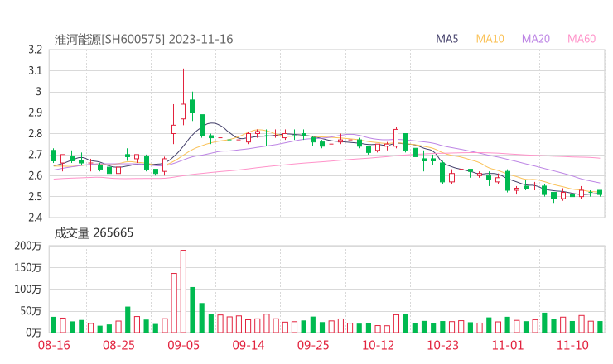Click the 3.1 price axis label
The height and width of the screenshot is (364, 613).
point(35,70)
